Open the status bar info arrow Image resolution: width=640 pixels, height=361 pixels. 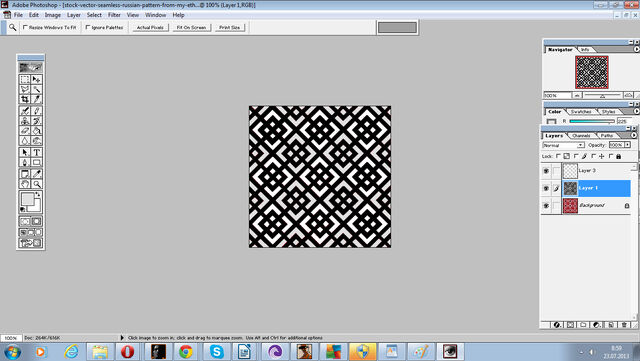point(122,338)
